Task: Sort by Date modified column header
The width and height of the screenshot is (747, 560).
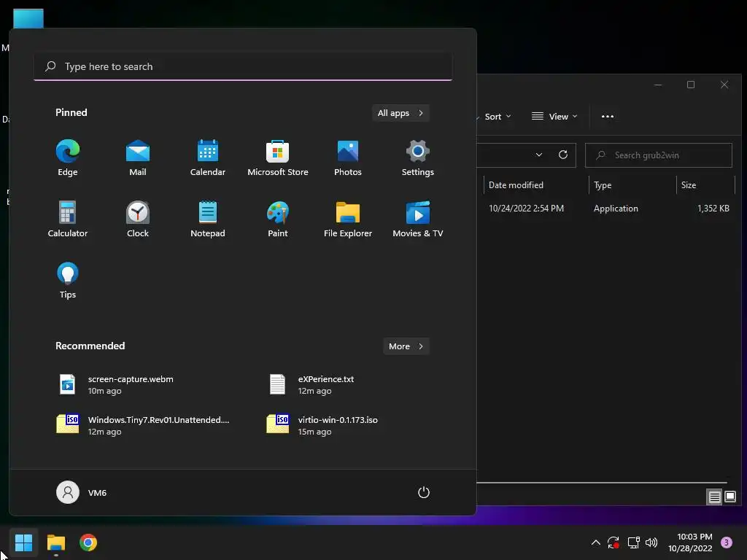Action: point(536,185)
